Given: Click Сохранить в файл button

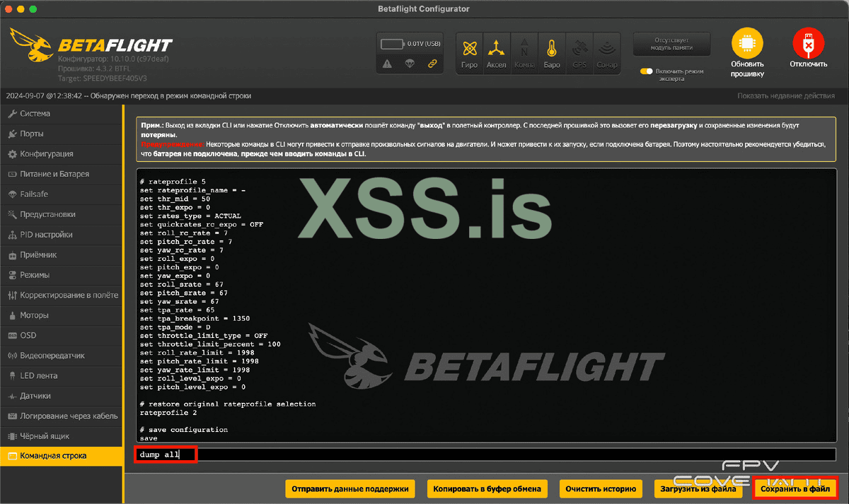Looking at the screenshot, I should pos(795,488).
